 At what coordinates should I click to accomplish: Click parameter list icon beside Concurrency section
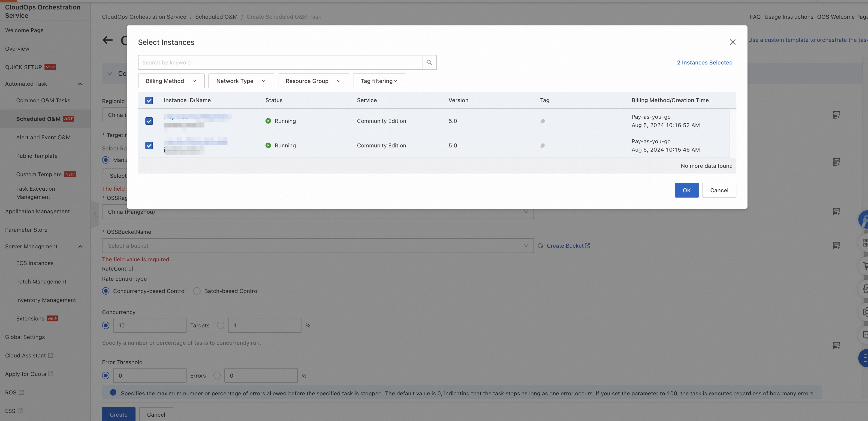point(836,346)
